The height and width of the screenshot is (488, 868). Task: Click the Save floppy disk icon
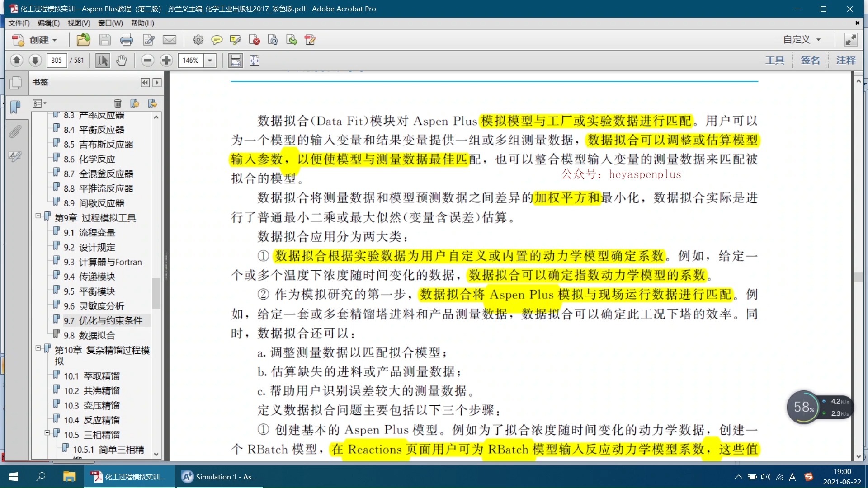pyautogui.click(x=105, y=40)
